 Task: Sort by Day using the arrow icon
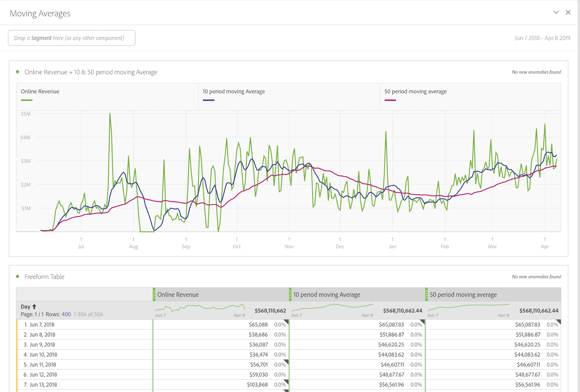[x=34, y=306]
